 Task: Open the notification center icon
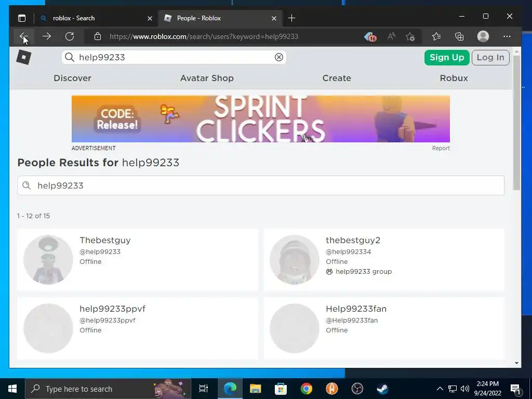[516, 389]
